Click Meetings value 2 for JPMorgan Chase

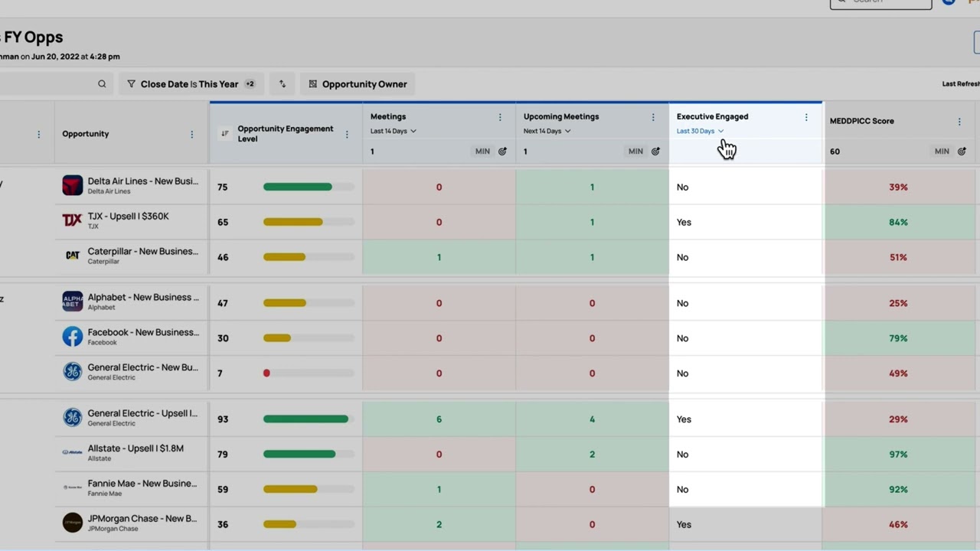pyautogui.click(x=439, y=525)
